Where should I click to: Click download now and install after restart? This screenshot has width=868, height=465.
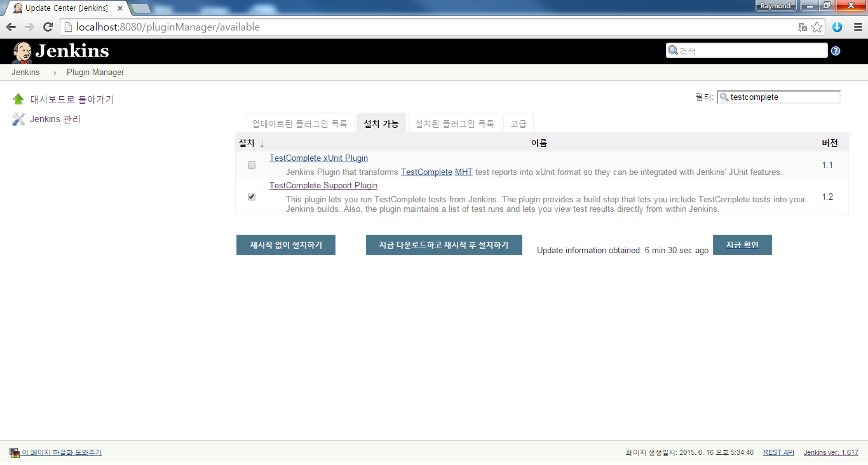444,245
